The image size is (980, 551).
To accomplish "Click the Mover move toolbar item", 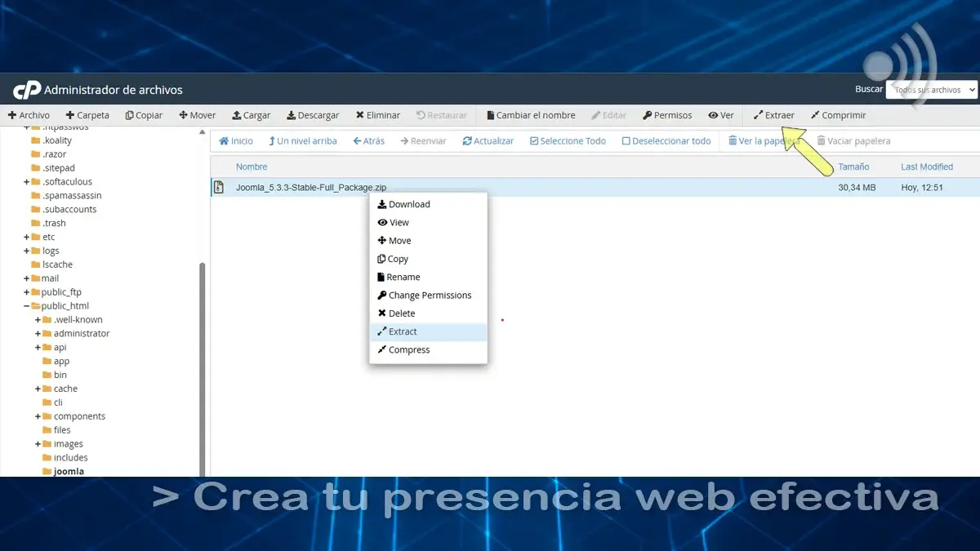I will click(197, 115).
